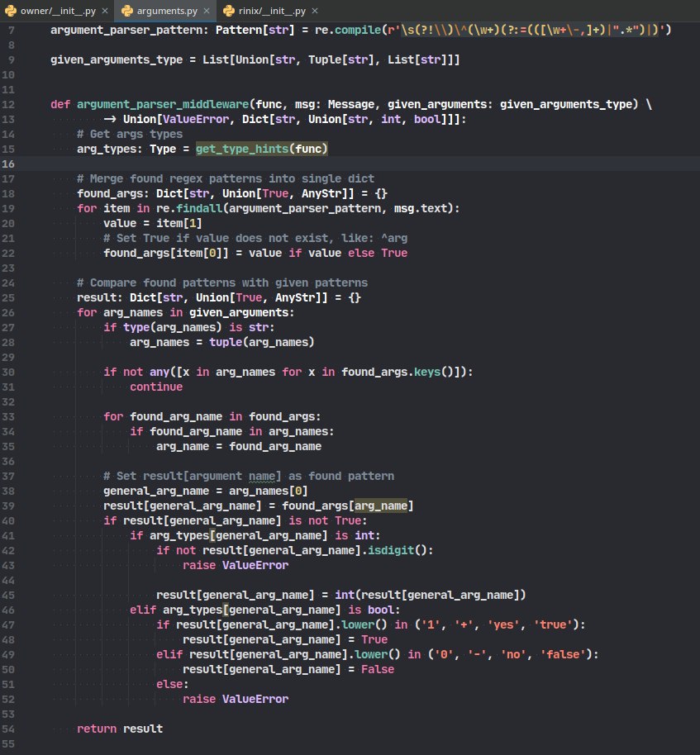Click line number 16 in the gutter

click(8, 164)
